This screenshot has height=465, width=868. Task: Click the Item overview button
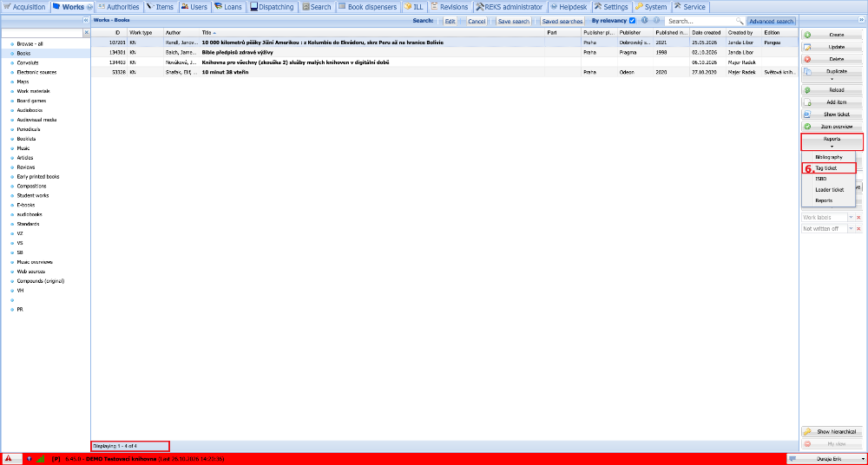pyautogui.click(x=832, y=127)
